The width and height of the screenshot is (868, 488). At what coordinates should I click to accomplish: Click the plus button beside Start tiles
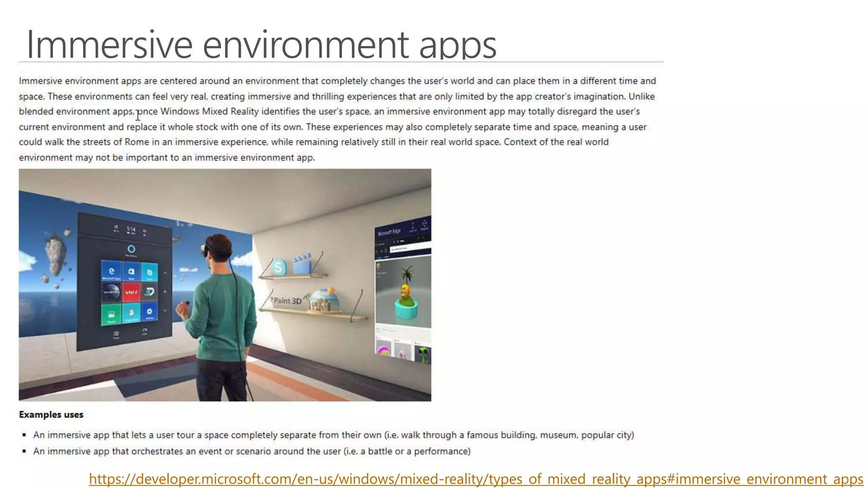pyautogui.click(x=165, y=291)
